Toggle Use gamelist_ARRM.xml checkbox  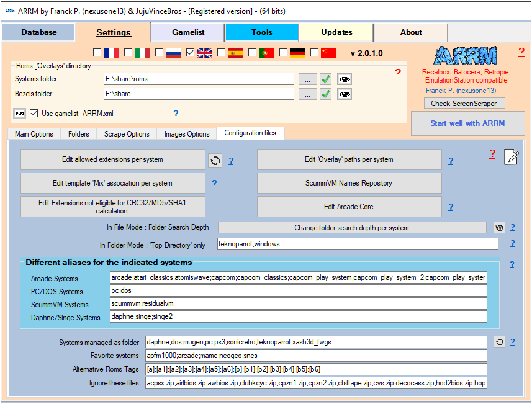[x=34, y=114]
